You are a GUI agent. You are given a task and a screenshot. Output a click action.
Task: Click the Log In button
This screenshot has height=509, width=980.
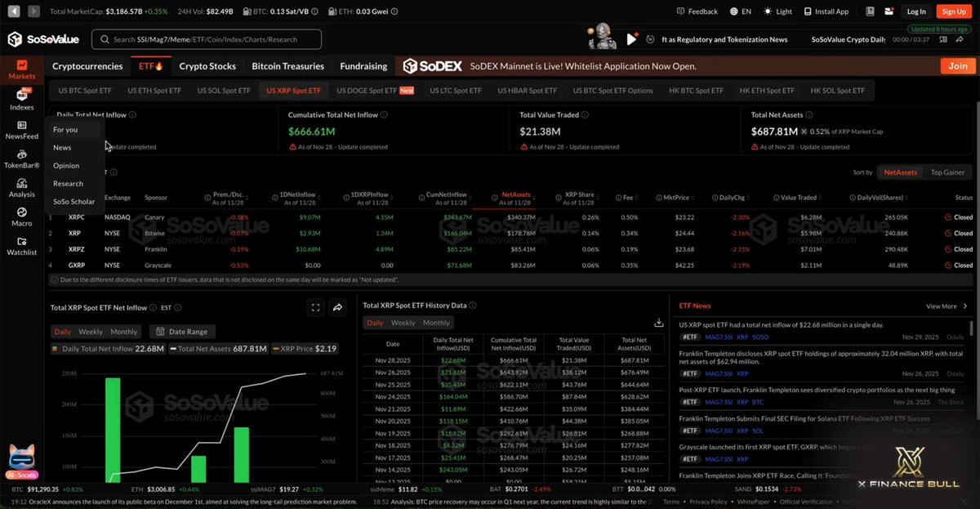click(x=916, y=11)
